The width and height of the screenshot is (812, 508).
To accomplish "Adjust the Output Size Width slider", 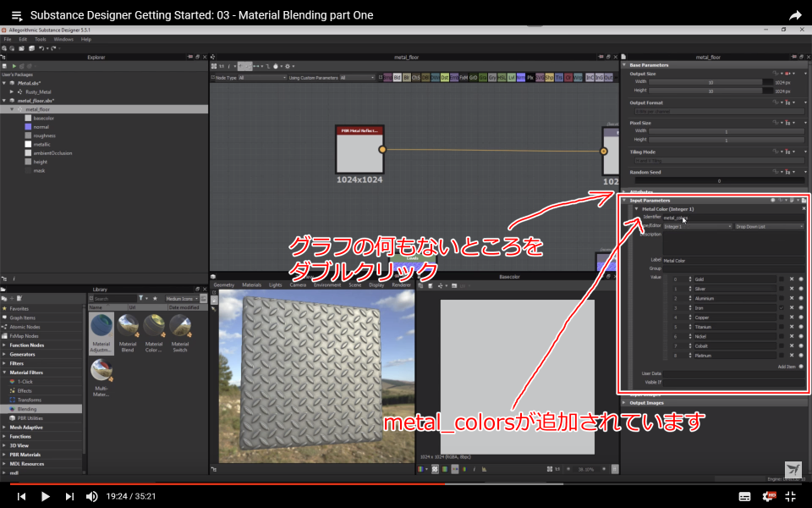I will pos(711,82).
